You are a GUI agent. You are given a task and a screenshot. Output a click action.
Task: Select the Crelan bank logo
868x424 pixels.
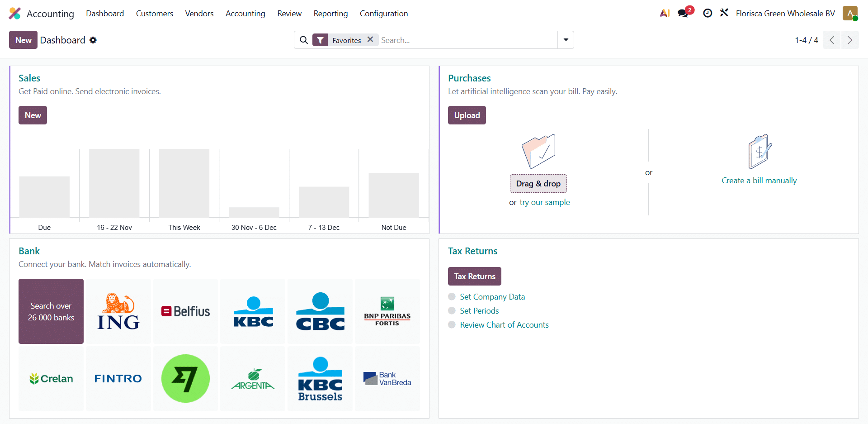(51, 379)
